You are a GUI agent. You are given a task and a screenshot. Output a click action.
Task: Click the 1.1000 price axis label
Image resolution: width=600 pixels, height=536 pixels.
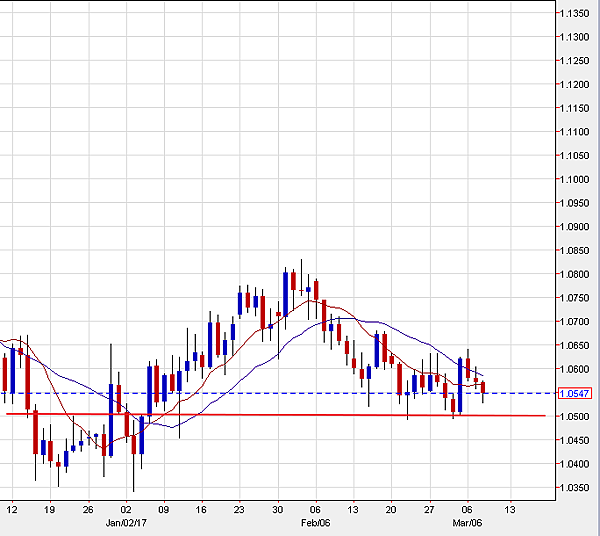pos(575,179)
